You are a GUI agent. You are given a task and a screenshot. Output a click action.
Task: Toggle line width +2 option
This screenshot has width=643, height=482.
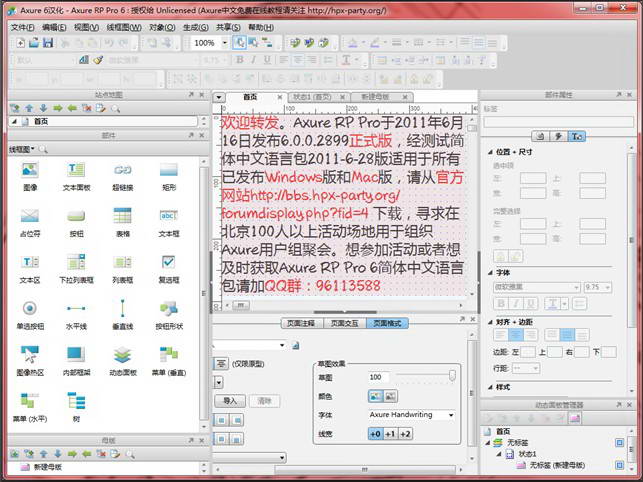[405, 434]
